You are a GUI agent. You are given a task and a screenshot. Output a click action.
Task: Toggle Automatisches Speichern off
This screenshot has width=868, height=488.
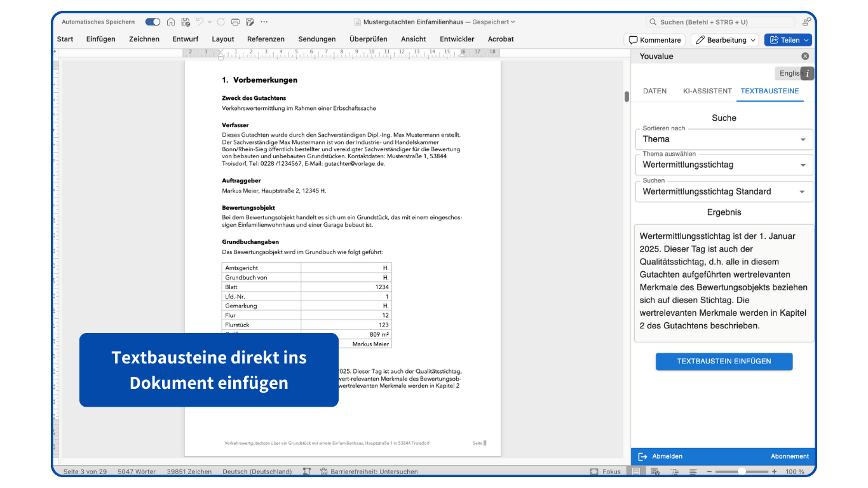pos(152,21)
